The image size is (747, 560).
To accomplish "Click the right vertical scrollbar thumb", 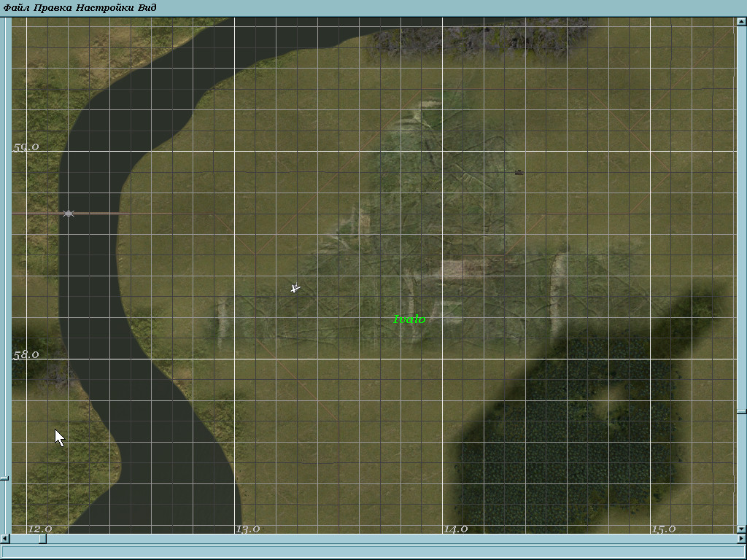I will coord(742,411).
